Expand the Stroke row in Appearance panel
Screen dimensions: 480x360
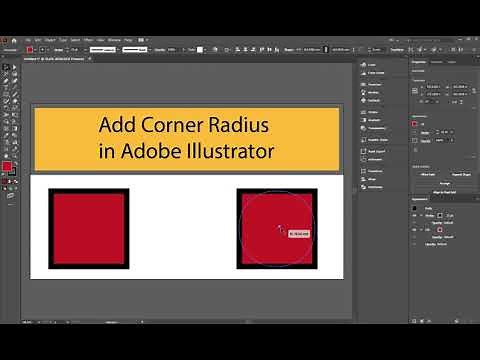point(421,216)
